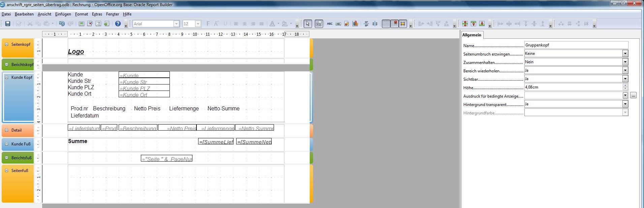Click the Shrink section icon
This screenshot has height=208, width=644.
[x=465, y=24]
